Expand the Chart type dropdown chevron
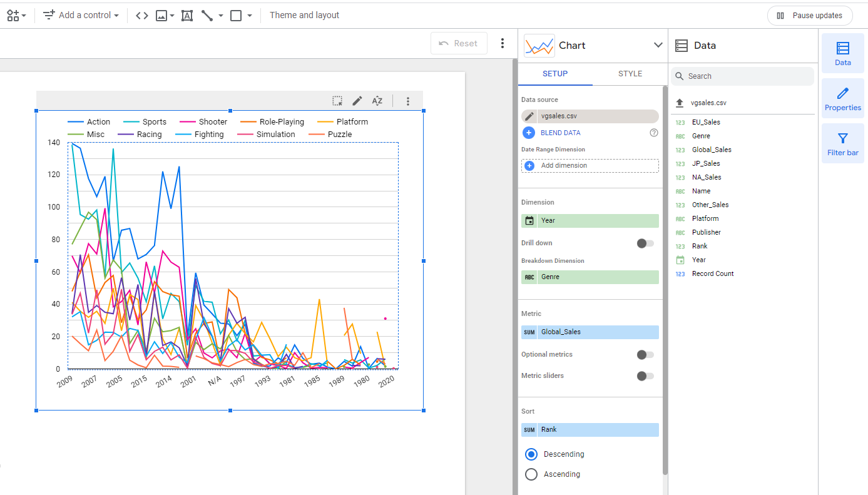The image size is (868, 495). [658, 45]
